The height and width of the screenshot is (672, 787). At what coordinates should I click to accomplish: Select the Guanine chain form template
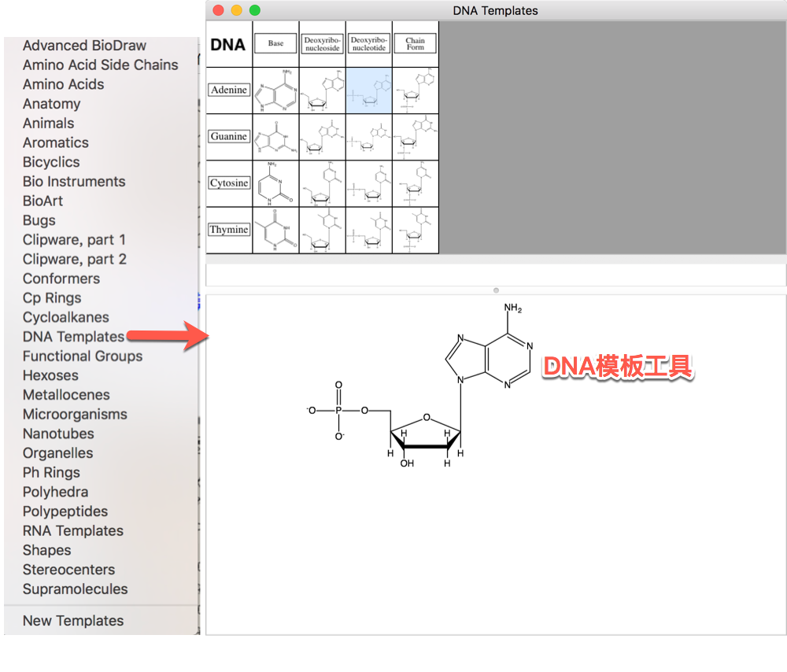416,137
